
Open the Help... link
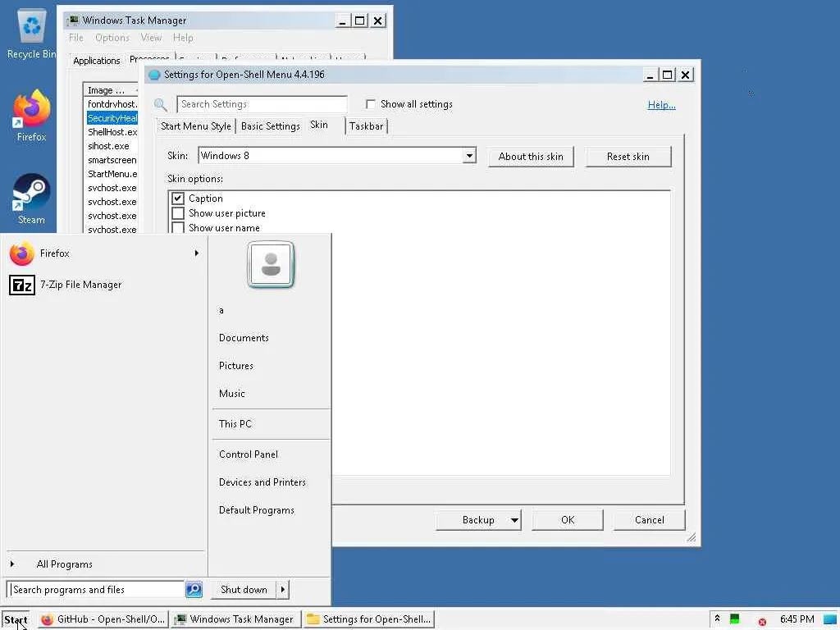coord(662,105)
